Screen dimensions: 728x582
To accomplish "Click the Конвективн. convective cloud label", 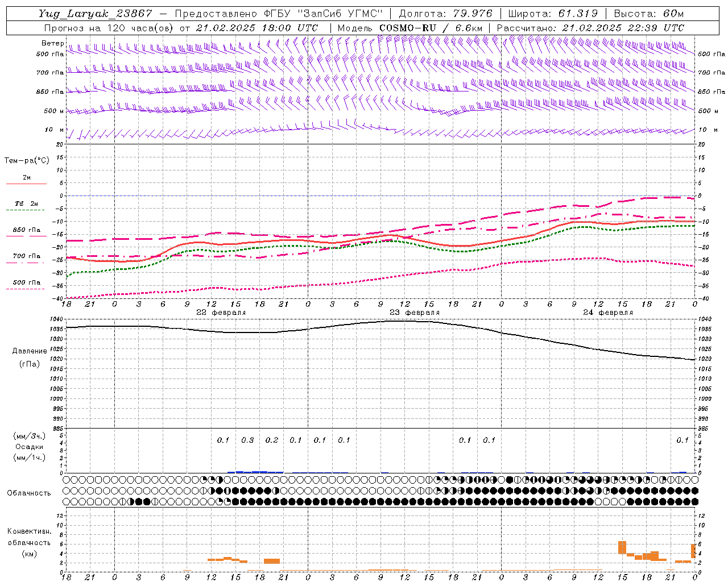I will [x=29, y=531].
